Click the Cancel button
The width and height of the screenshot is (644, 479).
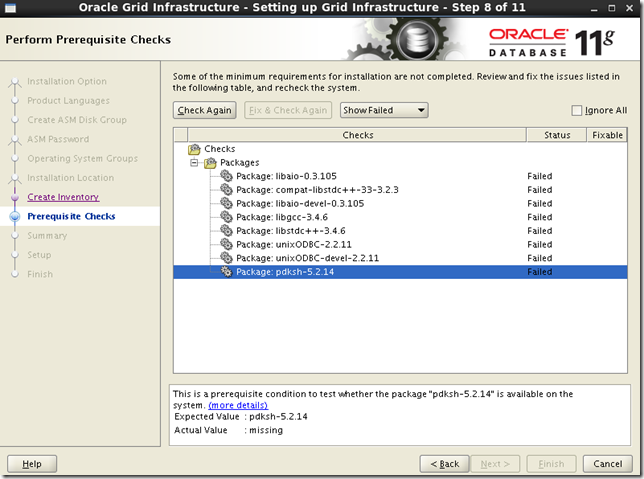(607, 464)
